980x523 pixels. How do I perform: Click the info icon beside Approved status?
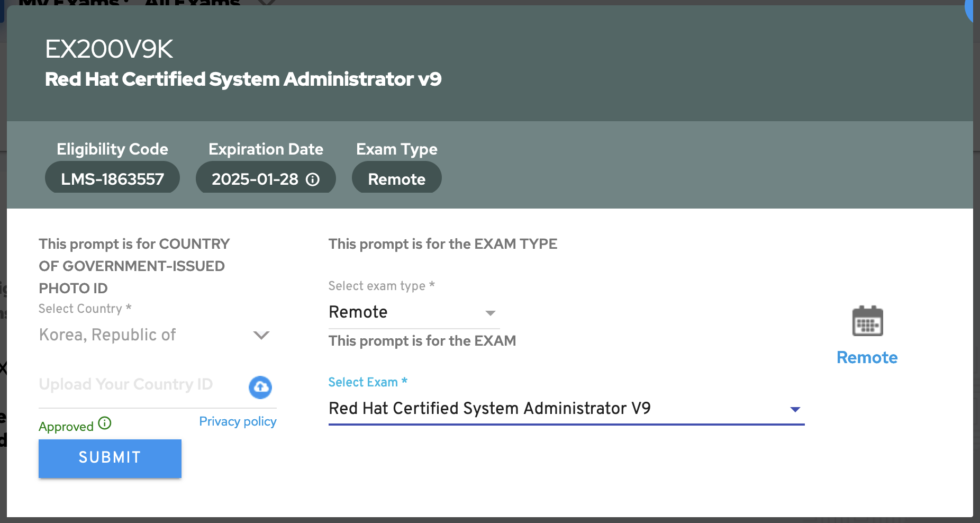(x=105, y=423)
